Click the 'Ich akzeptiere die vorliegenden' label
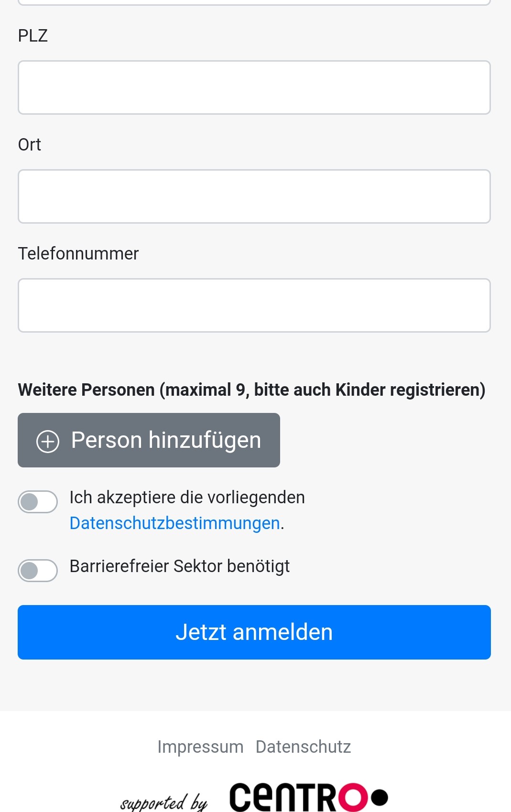Image resolution: width=511 pixels, height=812 pixels. (x=187, y=498)
